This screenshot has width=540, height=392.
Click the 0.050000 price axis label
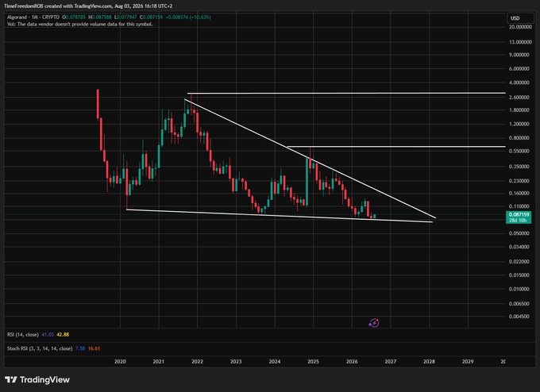coord(520,233)
